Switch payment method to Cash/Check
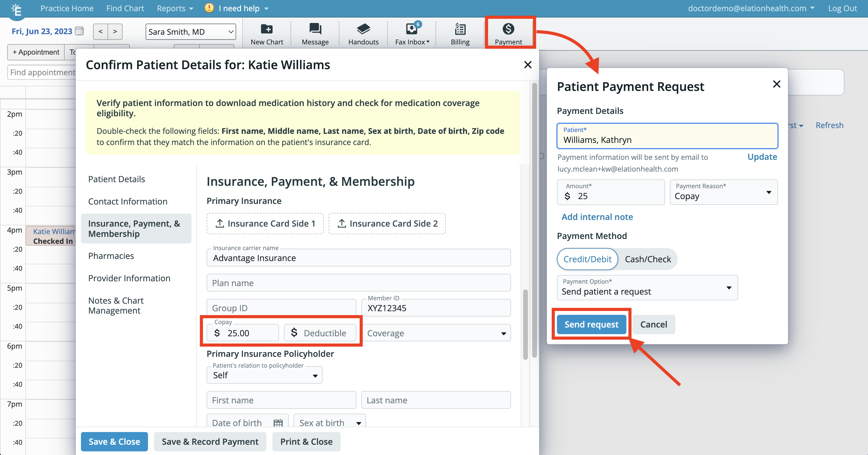Image resolution: width=868 pixels, height=455 pixels. click(x=648, y=259)
